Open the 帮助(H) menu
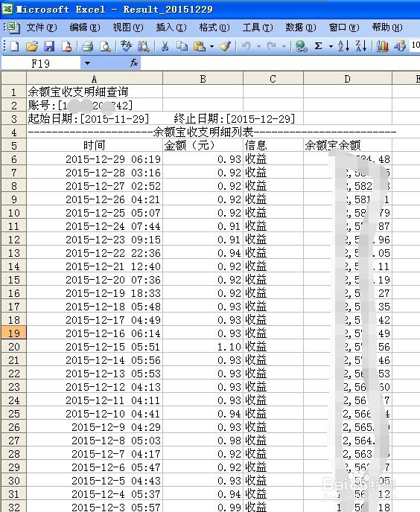 (387, 28)
